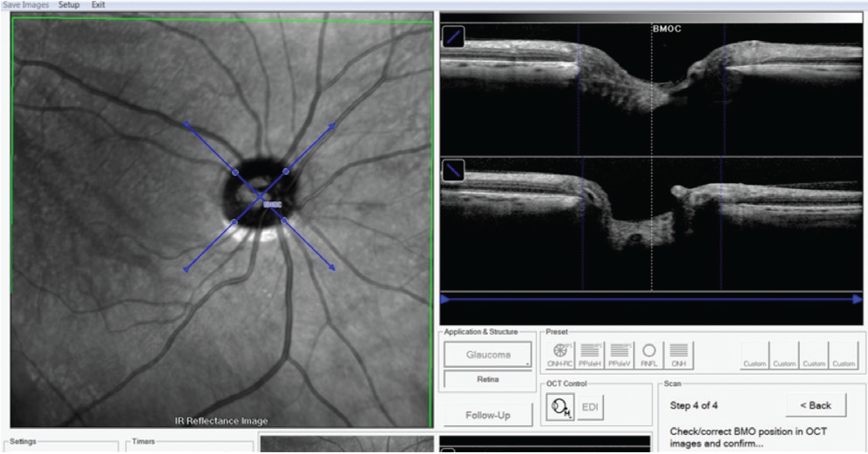The height and width of the screenshot is (454, 868).
Task: Toggle EDI enhanced depth imaging
Action: 590,407
